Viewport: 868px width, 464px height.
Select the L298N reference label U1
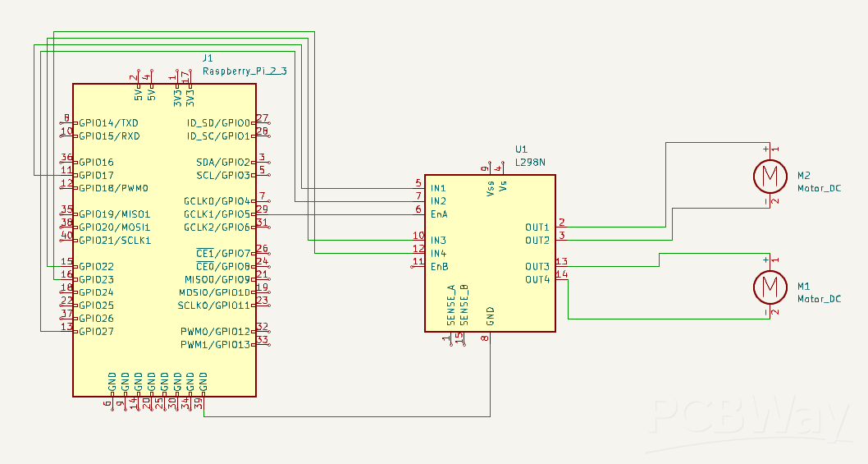pyautogui.click(x=521, y=149)
